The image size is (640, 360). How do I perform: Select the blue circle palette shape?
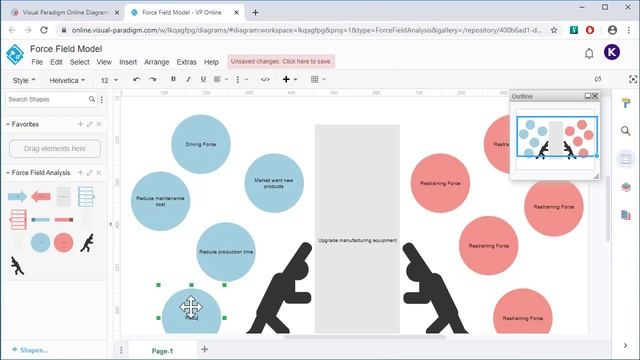[x=40, y=243]
